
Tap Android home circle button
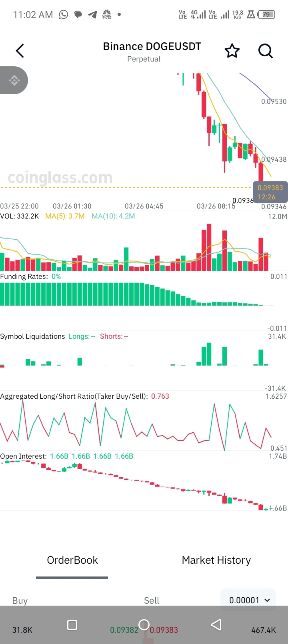(144, 625)
